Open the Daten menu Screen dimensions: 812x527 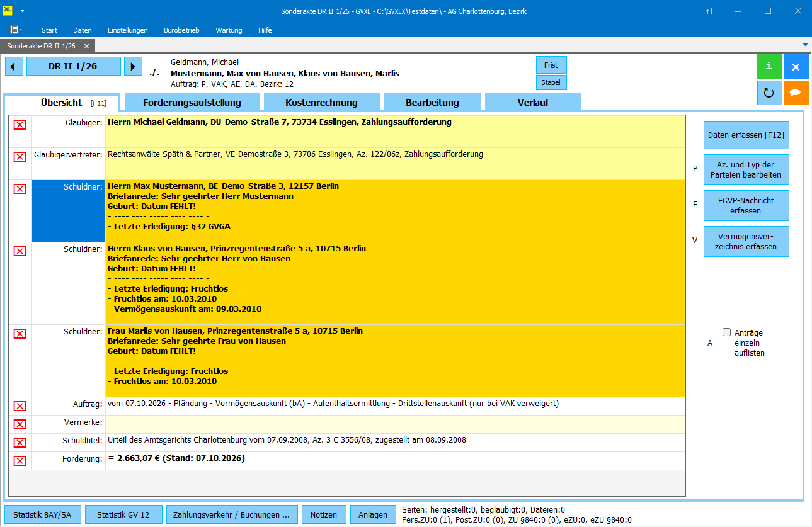pyautogui.click(x=83, y=30)
